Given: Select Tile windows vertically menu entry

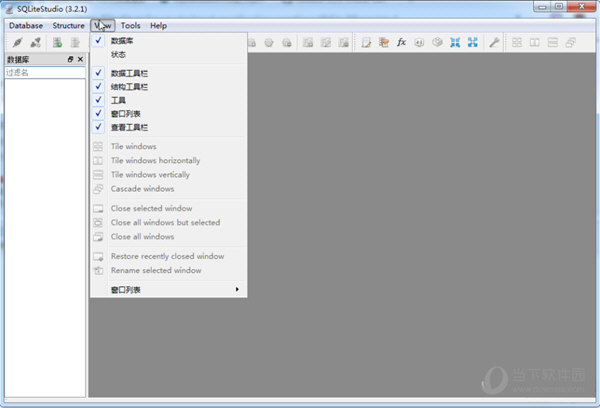Looking at the screenshot, I should 168,175.
